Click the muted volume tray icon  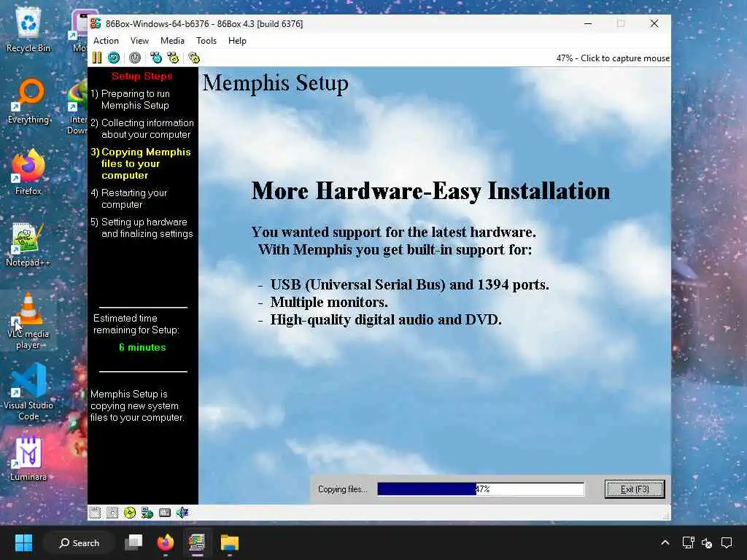[707, 542]
